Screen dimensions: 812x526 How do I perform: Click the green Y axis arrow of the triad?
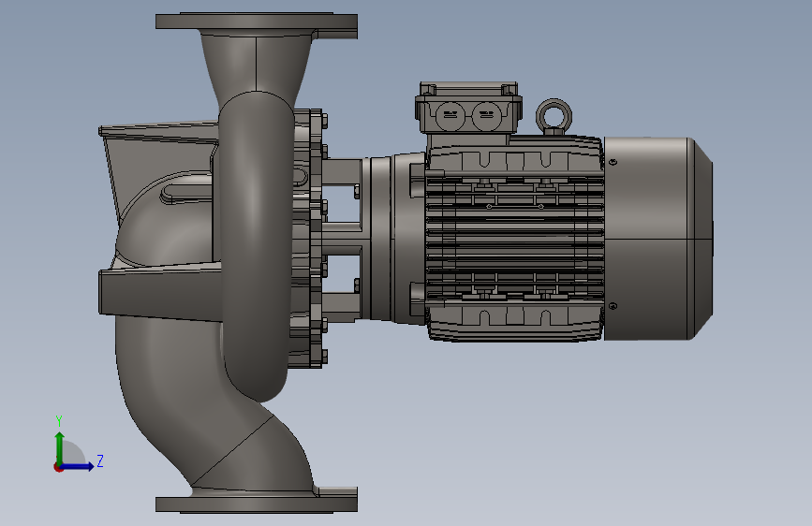tap(60, 447)
